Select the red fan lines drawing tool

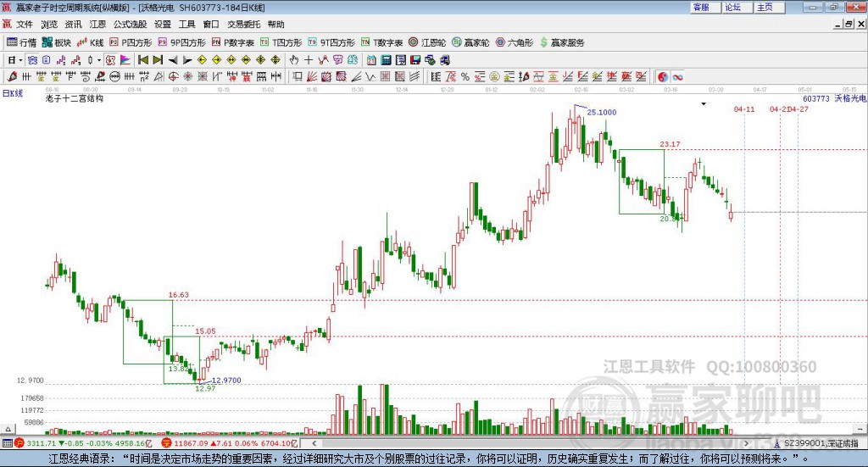tap(312, 77)
